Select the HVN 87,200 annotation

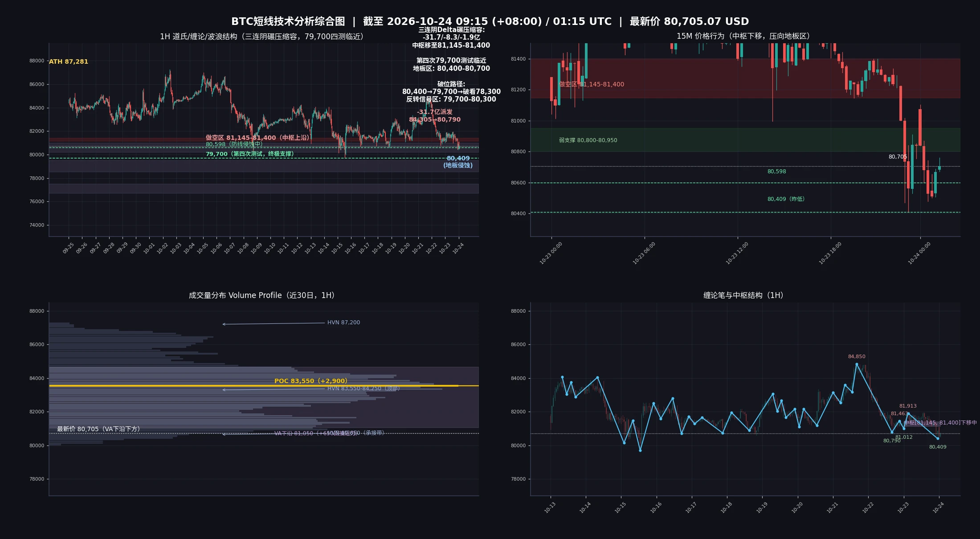[343, 323]
